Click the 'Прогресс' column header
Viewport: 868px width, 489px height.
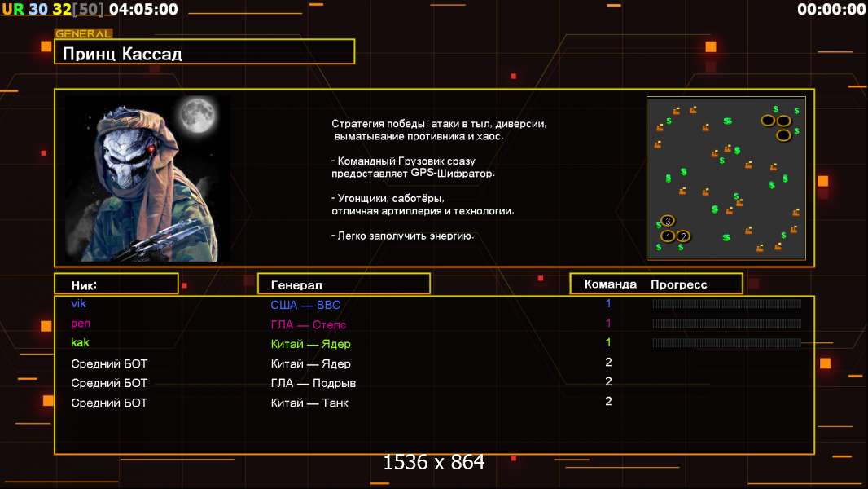(x=678, y=284)
